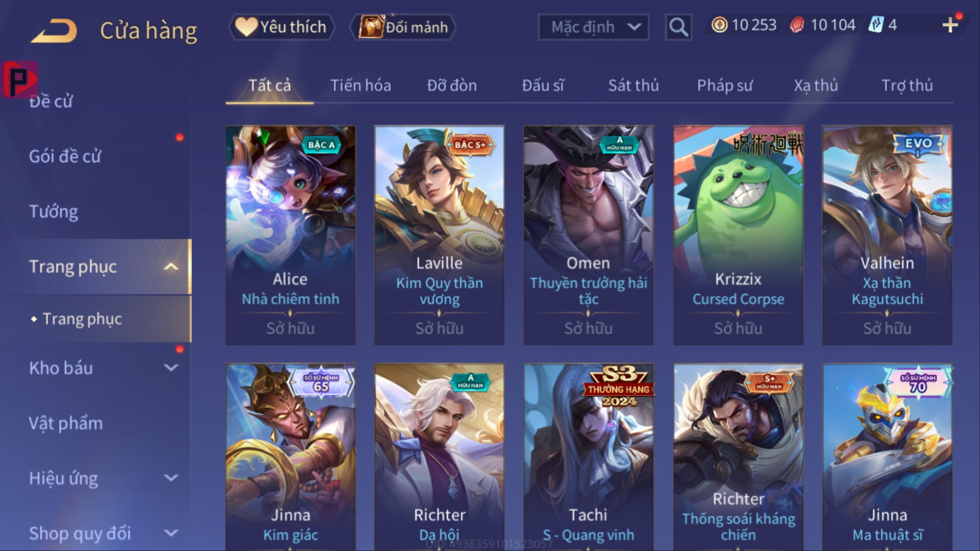The width and height of the screenshot is (980, 551).
Task: Open Tướng in the sidebar
Action: click(x=54, y=212)
